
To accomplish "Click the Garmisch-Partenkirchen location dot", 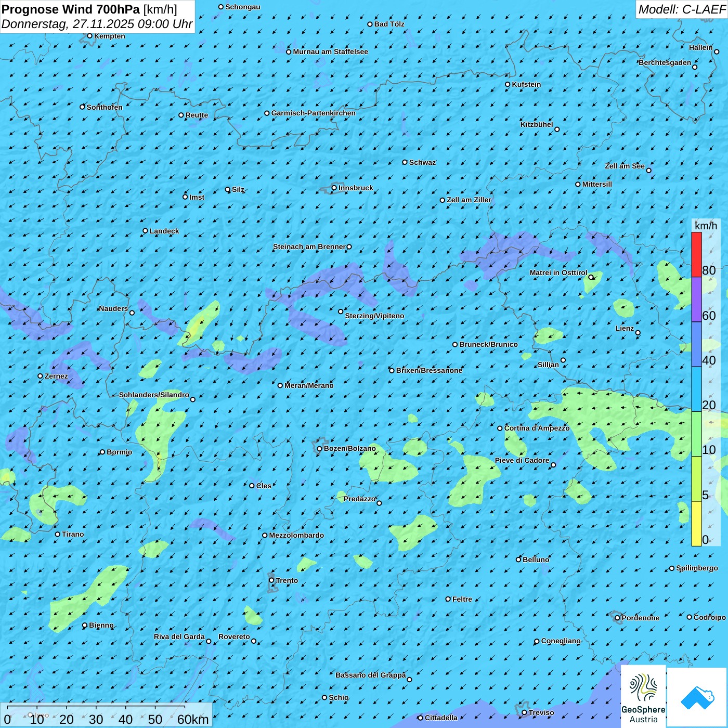I will coord(267,113).
